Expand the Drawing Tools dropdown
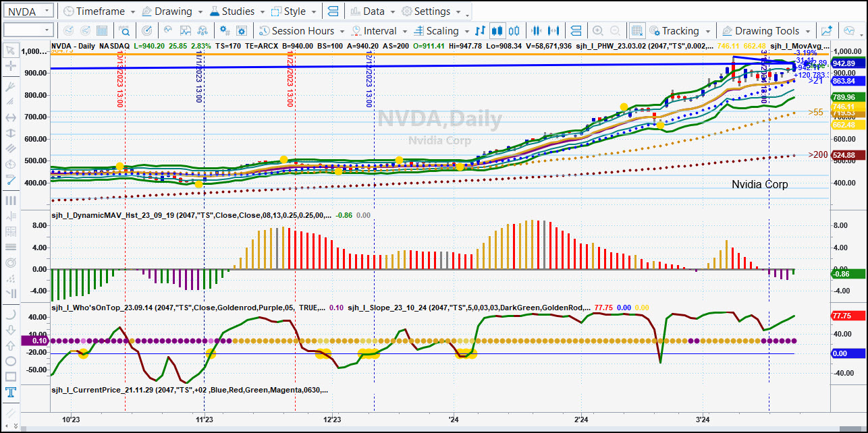This screenshot has height=433, width=868. 807,31
